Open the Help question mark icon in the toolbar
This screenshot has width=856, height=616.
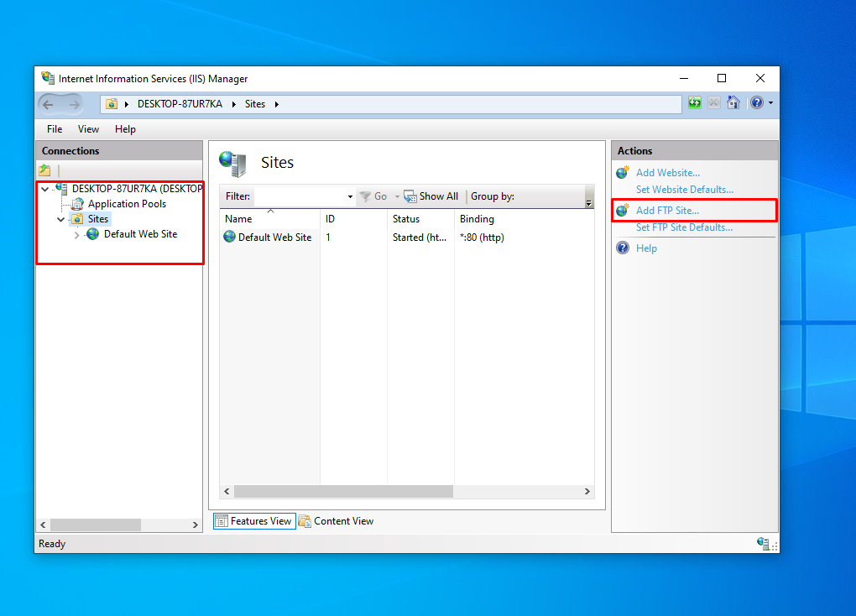tap(757, 102)
